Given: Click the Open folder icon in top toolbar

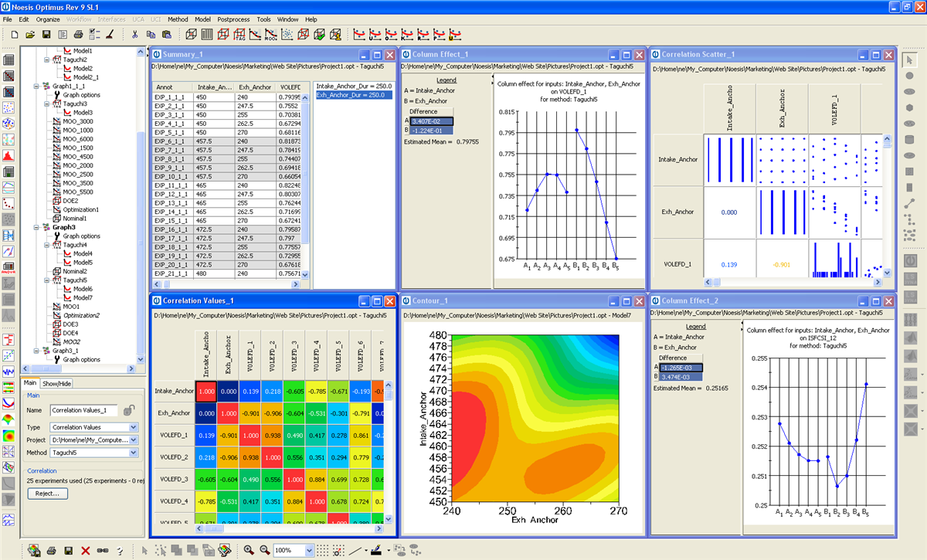Looking at the screenshot, I should point(30,35).
